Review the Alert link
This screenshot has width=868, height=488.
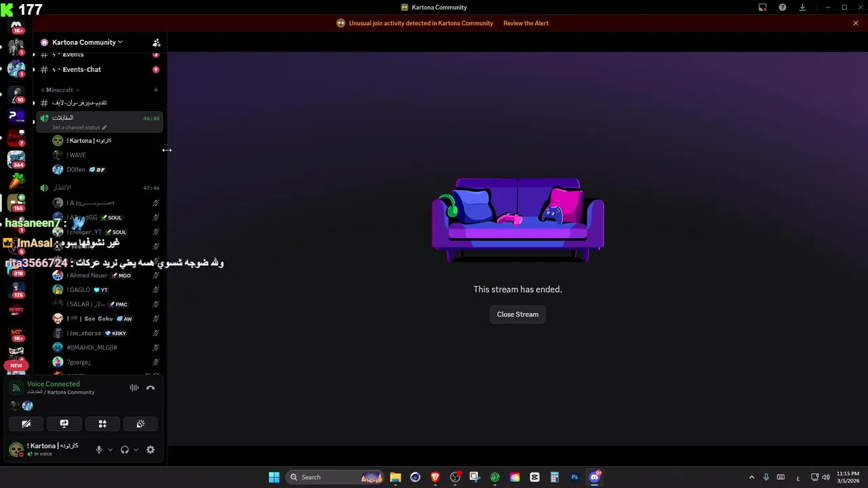[x=526, y=23]
